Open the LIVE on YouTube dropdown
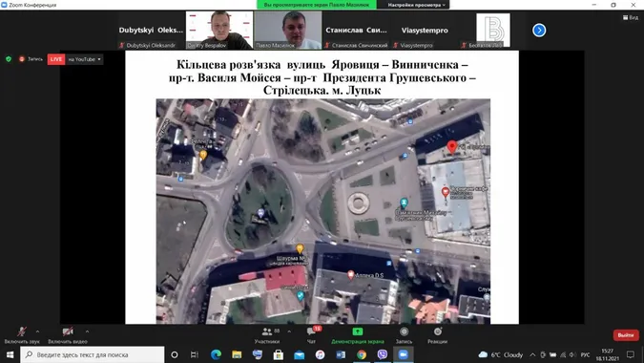 (x=84, y=59)
